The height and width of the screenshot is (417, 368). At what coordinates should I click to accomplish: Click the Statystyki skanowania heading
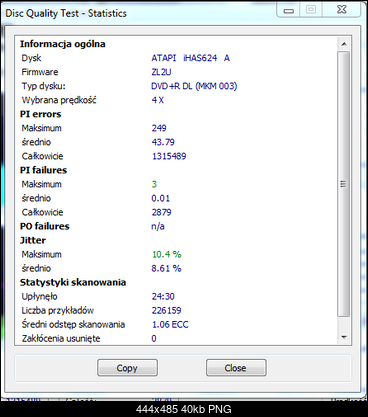[x=73, y=282]
